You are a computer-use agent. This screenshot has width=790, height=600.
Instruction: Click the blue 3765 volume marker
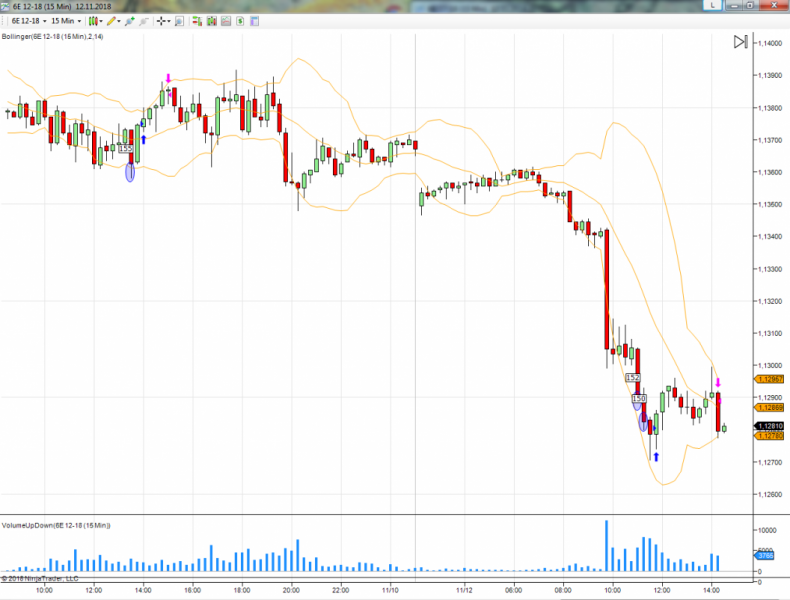(x=764, y=555)
